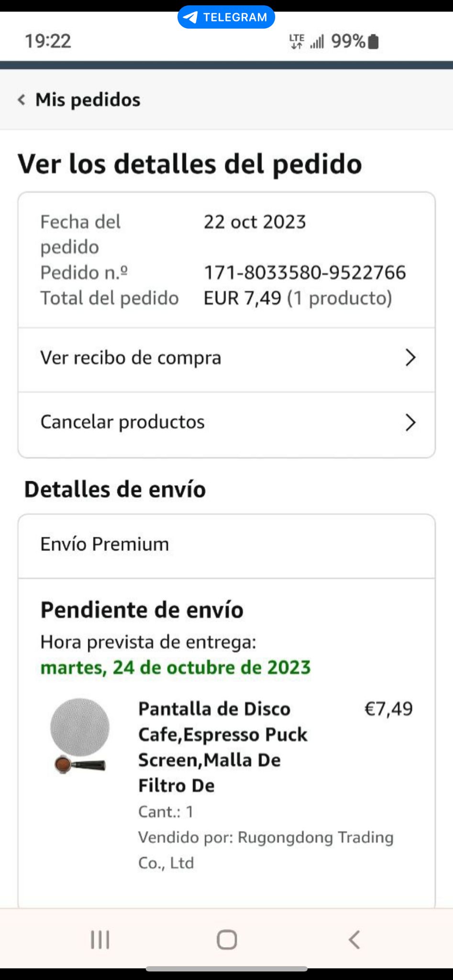
Task: Tap the LTE data indicator icon
Action: 297,42
